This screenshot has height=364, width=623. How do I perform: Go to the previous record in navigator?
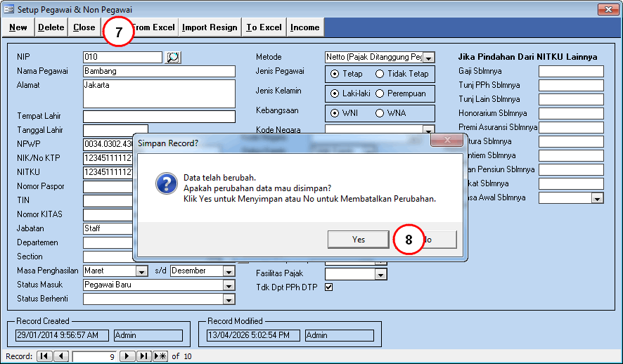[x=61, y=356]
